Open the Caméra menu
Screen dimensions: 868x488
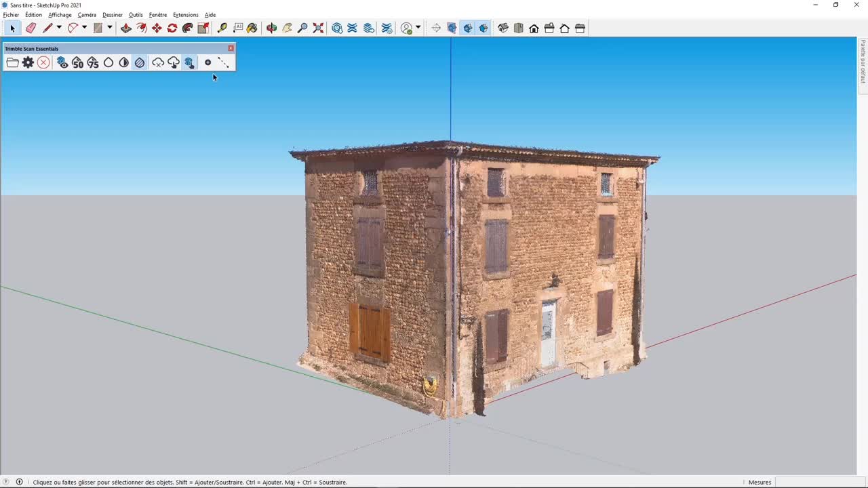86,14
